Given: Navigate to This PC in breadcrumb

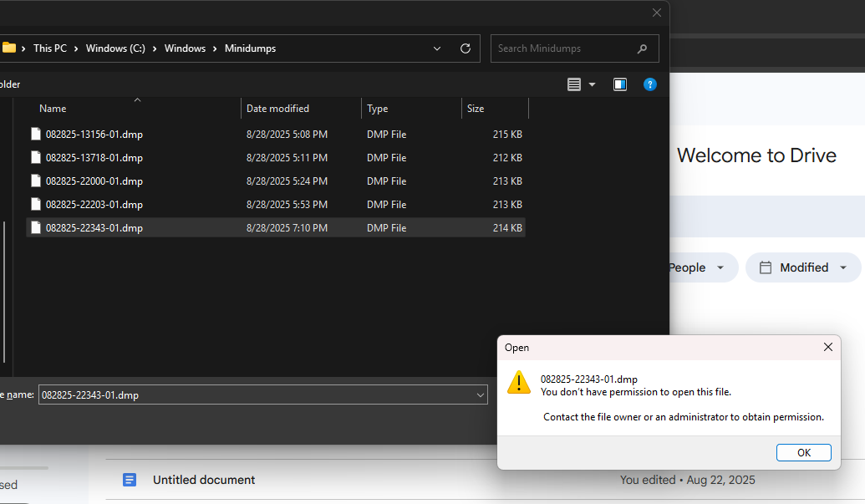Looking at the screenshot, I should (x=49, y=48).
